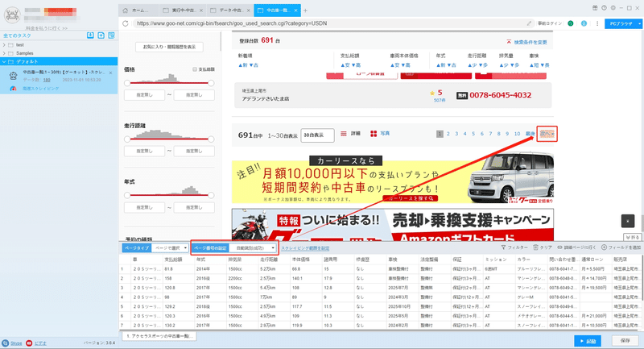Screen dimensions: 644x349
Task: Open settings gear in title bar
Action: point(613,8)
